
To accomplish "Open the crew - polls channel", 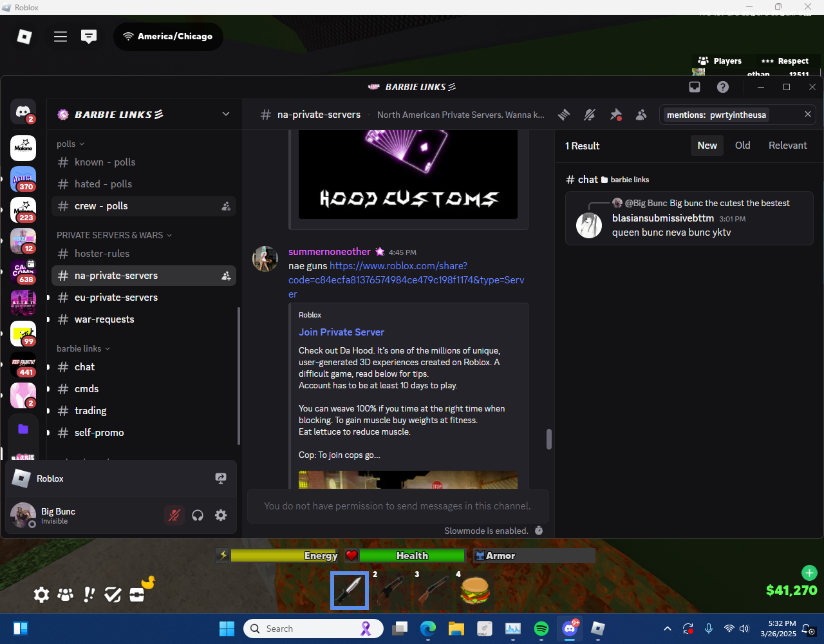I will [144, 206].
